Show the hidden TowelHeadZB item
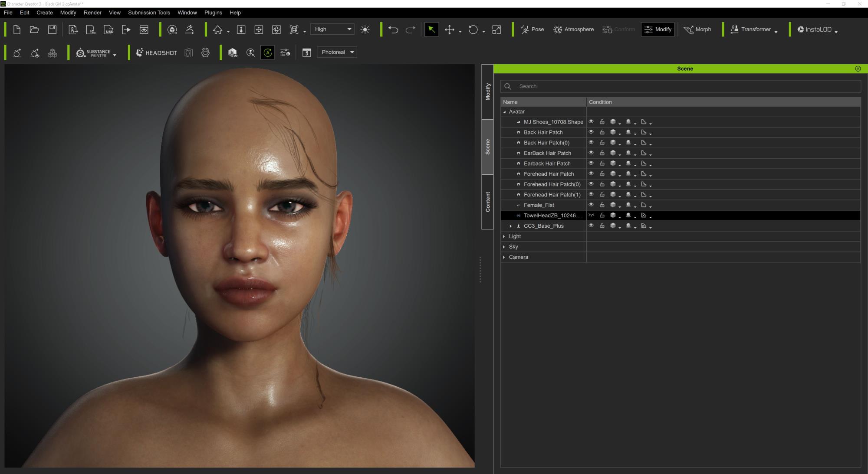Viewport: 868px width, 474px height. pyautogui.click(x=591, y=215)
